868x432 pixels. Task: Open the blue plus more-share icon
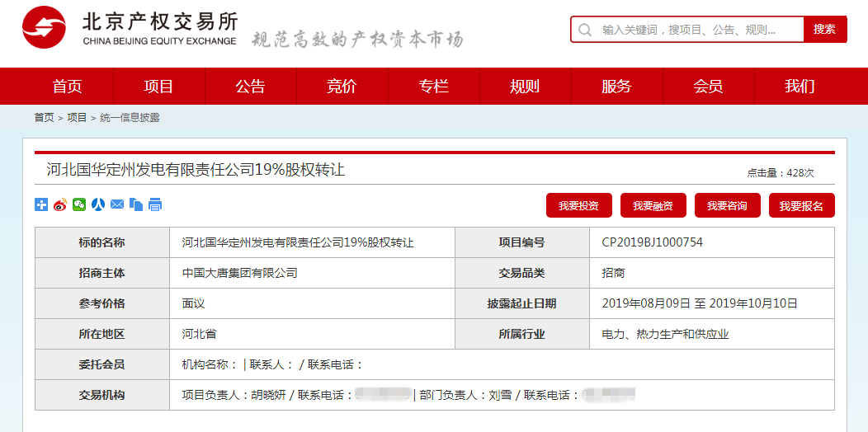coord(41,204)
